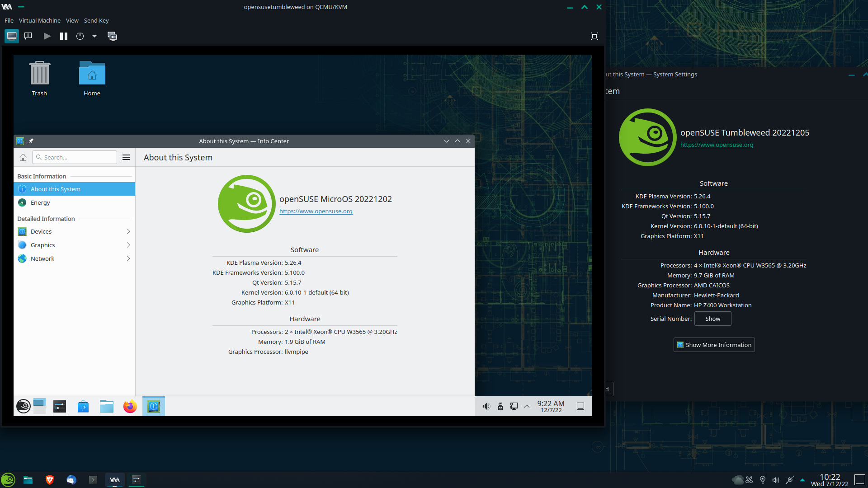Screen dimensions: 868x488
Task: Expand the Devices category
Action: point(75,231)
